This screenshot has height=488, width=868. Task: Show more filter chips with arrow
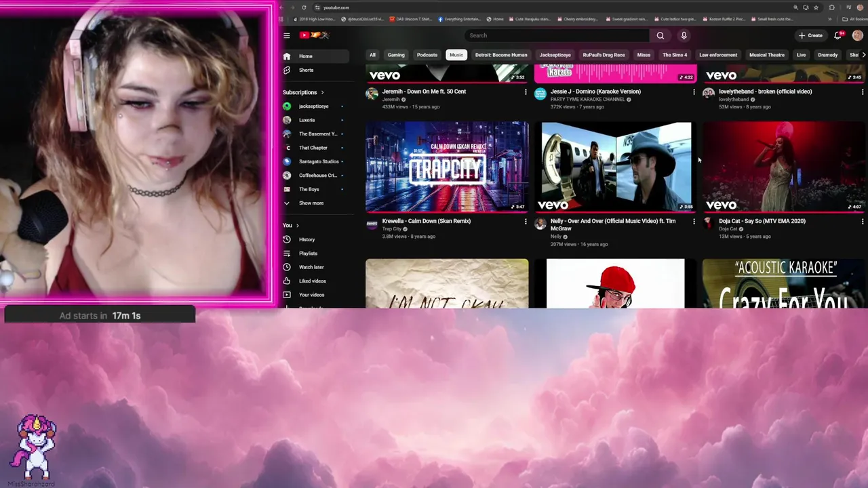coord(863,55)
